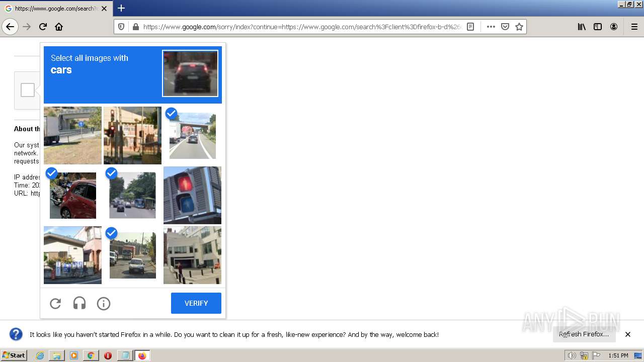Open the notepad document taskbar icon
Viewport: 644px width, 362px height.
coord(125,355)
